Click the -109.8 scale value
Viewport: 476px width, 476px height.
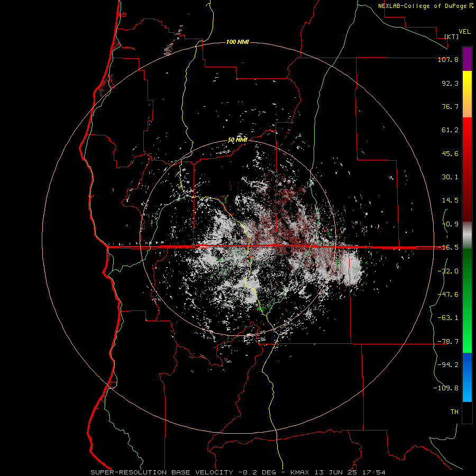pyautogui.click(x=446, y=388)
